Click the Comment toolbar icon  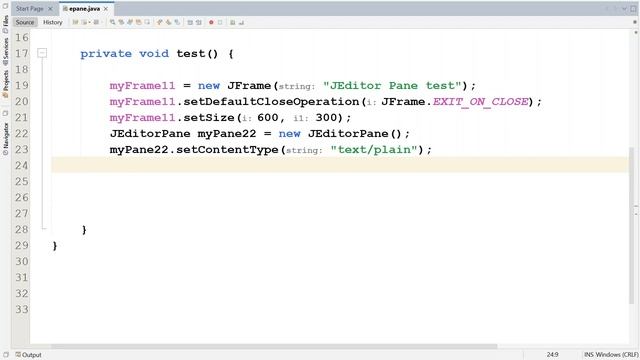232,22
